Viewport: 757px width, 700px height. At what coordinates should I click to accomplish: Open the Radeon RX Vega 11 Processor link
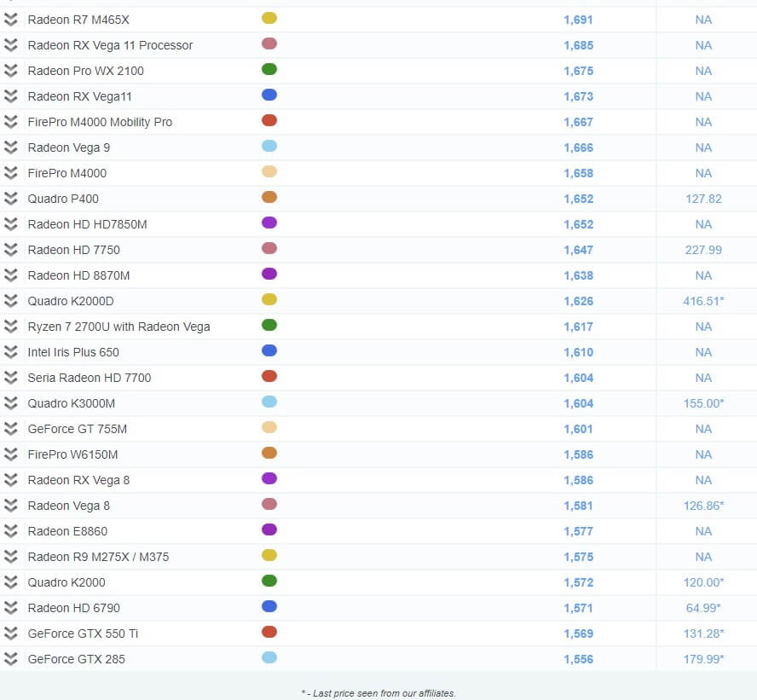coord(110,45)
